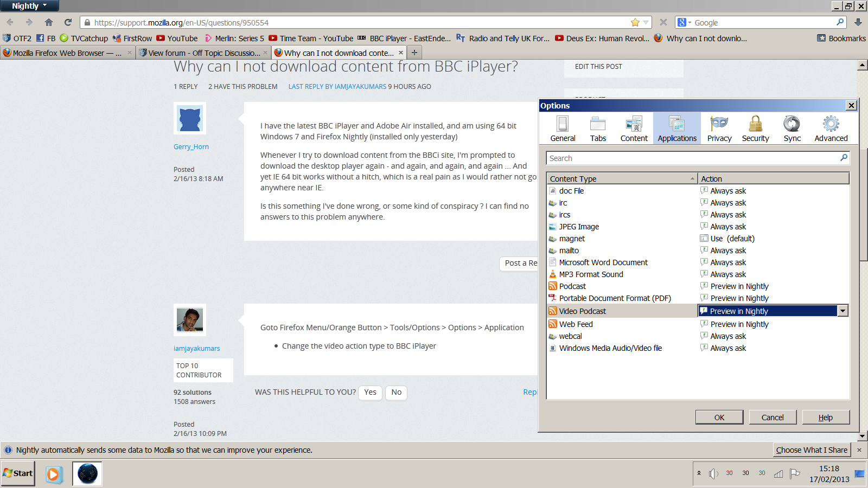Open the Bookmarks menu button
Image resolution: width=868 pixels, height=488 pixels.
click(x=841, y=38)
